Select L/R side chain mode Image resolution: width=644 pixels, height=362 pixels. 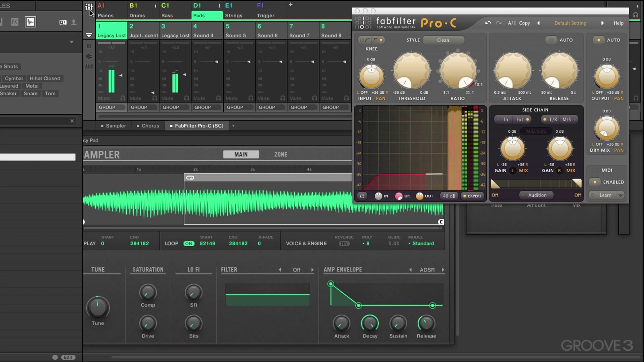click(x=550, y=119)
